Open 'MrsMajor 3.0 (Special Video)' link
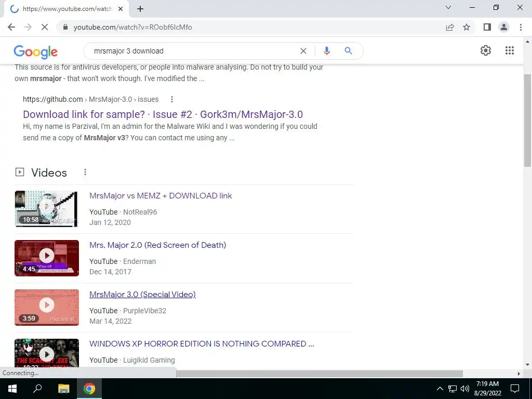532x399 pixels. pyautogui.click(x=142, y=295)
